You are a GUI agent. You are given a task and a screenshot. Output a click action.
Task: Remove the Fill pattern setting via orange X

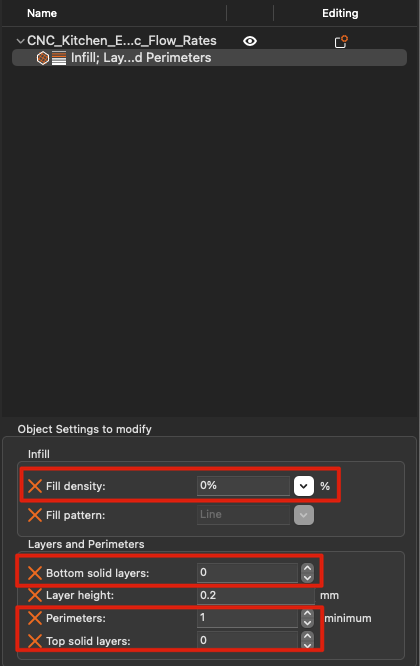tap(35, 515)
